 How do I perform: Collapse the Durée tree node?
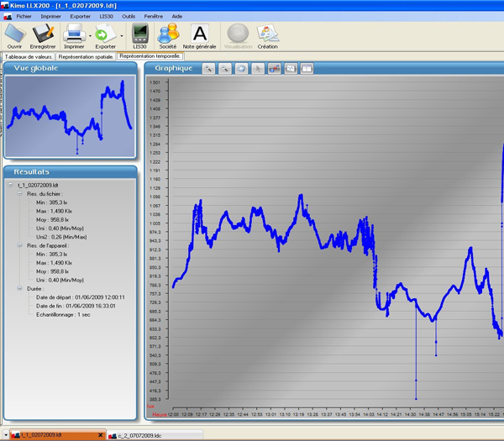click(x=19, y=288)
